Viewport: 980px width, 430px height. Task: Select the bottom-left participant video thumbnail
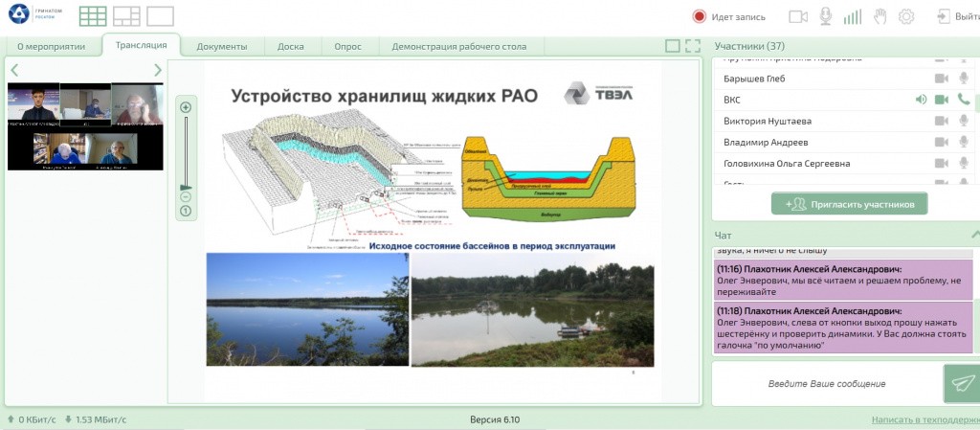60,152
